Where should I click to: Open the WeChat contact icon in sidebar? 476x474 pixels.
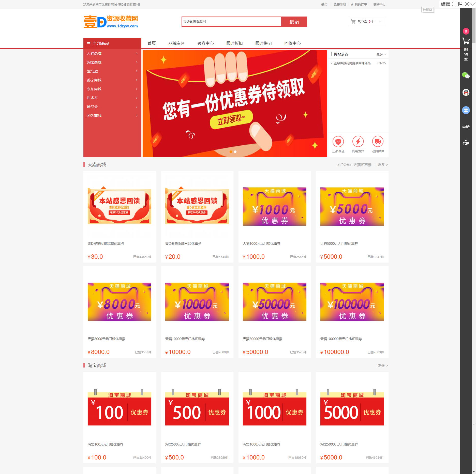coord(466,75)
